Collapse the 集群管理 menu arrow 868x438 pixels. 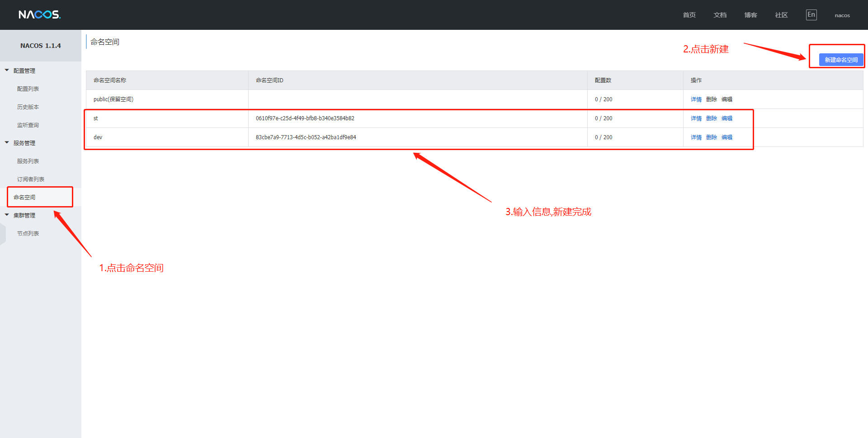click(7, 215)
